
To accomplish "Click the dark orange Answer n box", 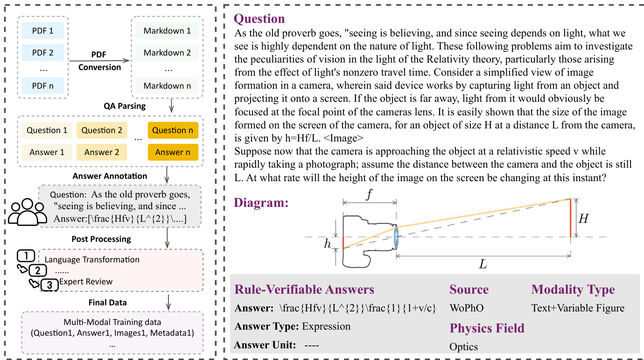I will (173, 152).
